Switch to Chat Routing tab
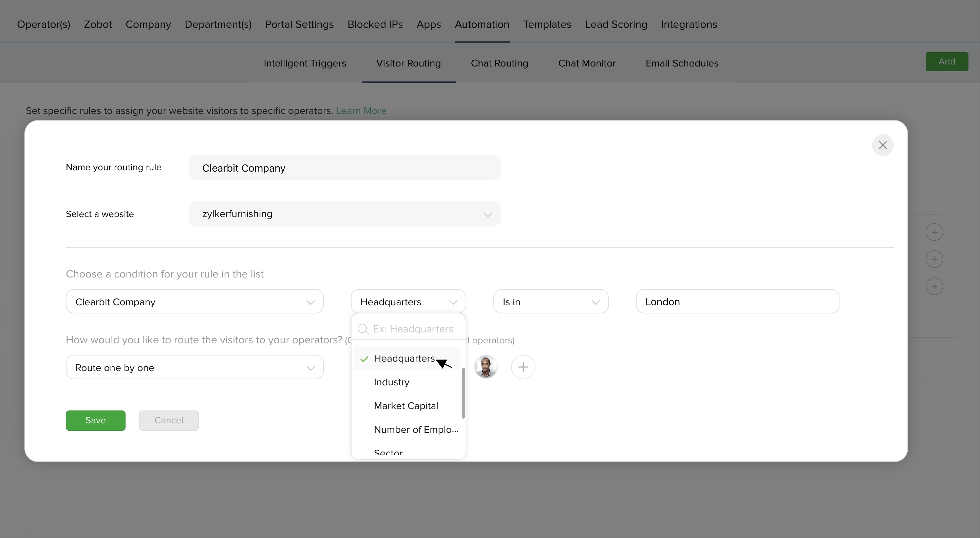The image size is (980, 538). point(499,63)
